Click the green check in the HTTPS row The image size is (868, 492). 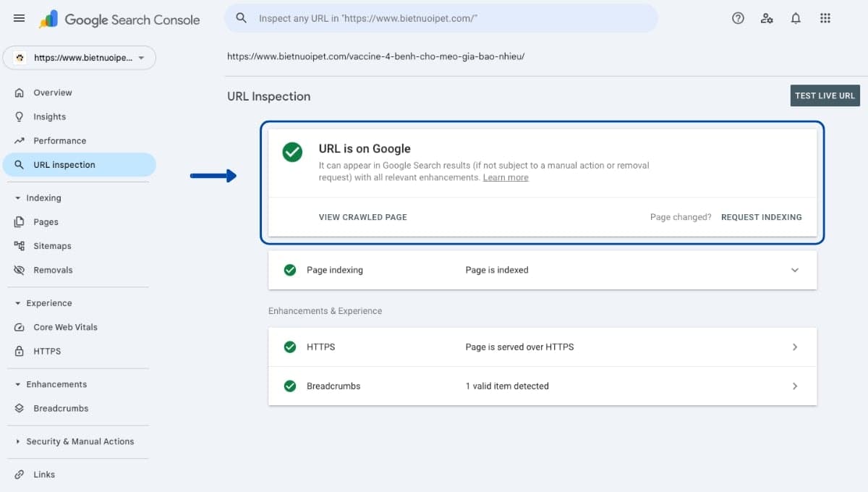[x=290, y=347]
